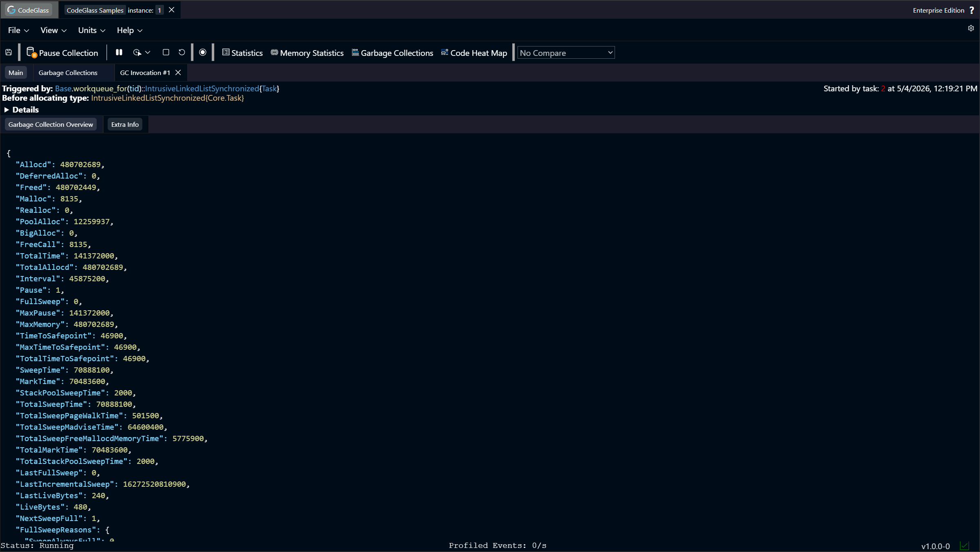Click the "SweepTime" line
The height and width of the screenshot is (552, 980).
tap(64, 370)
